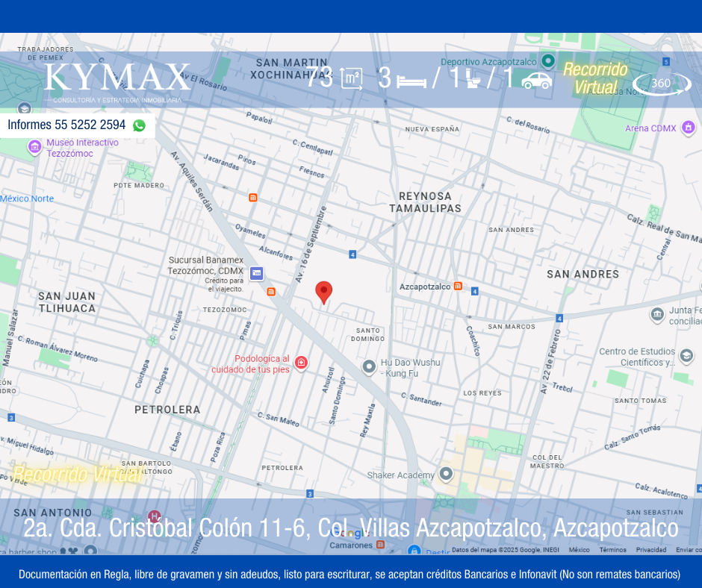
Task: Click hospital H icon near San Antonio
Action: click(154, 516)
